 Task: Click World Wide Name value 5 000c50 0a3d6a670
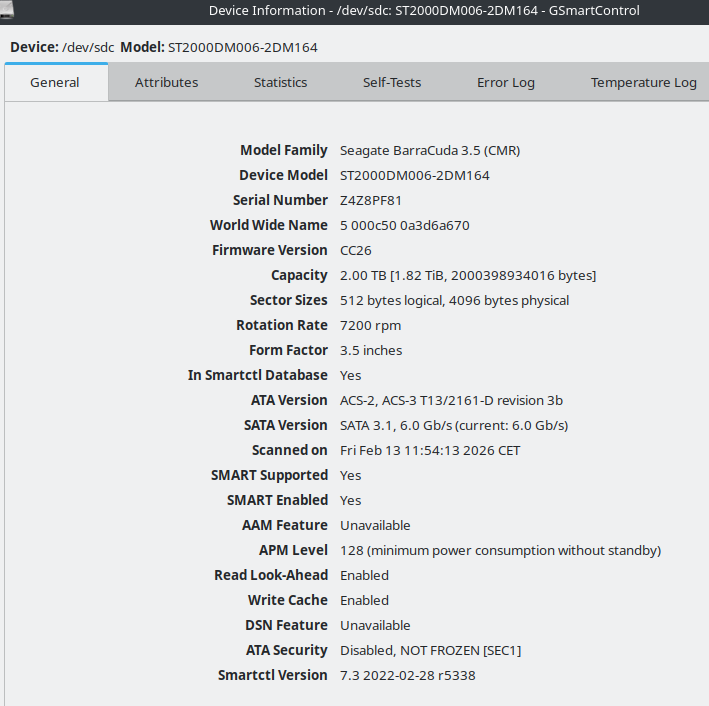click(x=405, y=225)
